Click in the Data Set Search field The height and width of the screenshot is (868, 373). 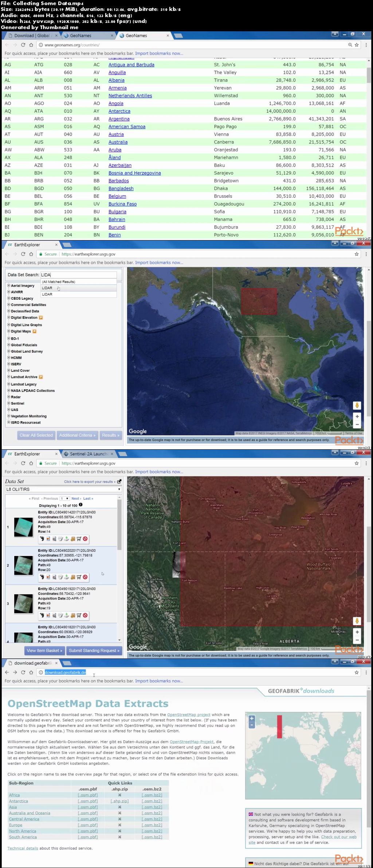click(78, 275)
